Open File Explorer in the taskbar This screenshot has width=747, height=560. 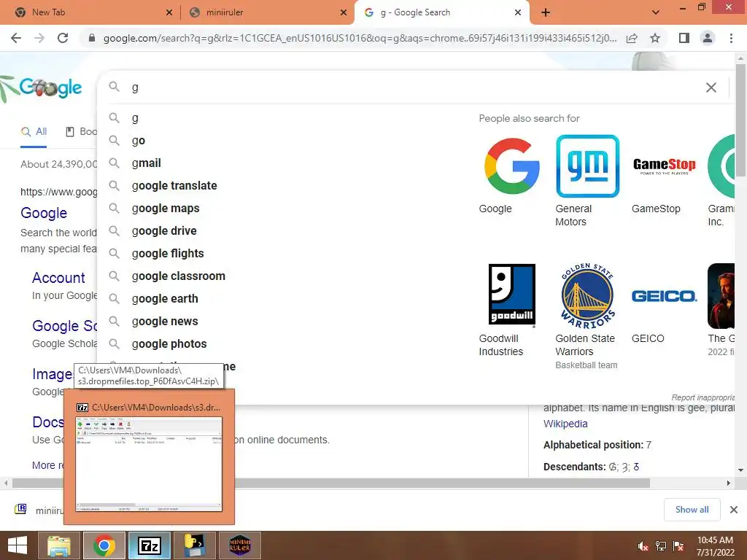[x=59, y=545]
